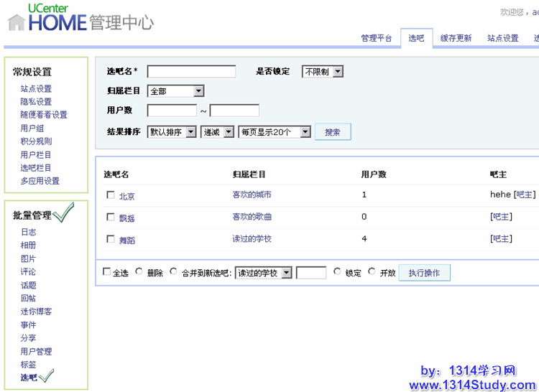Open the 是否锁定 dropdown

pyautogui.click(x=322, y=72)
